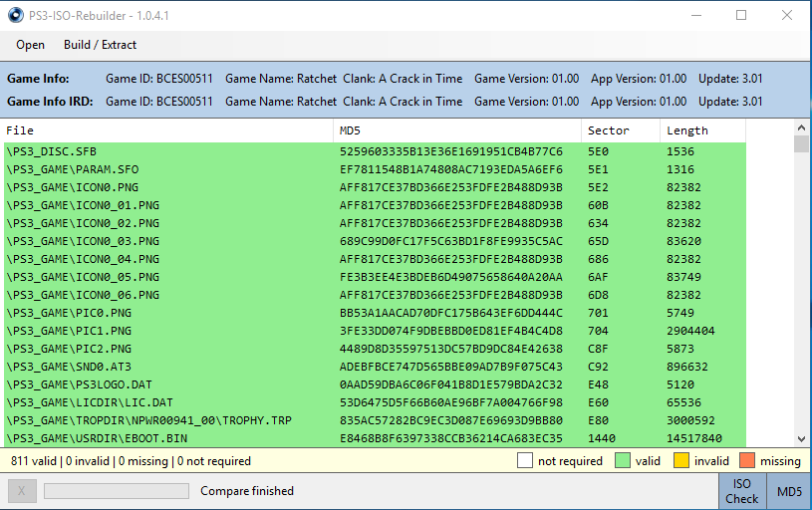Click MD5 hash BB53A1AACAD70DFC175B643EF6DD444C

tap(451, 313)
